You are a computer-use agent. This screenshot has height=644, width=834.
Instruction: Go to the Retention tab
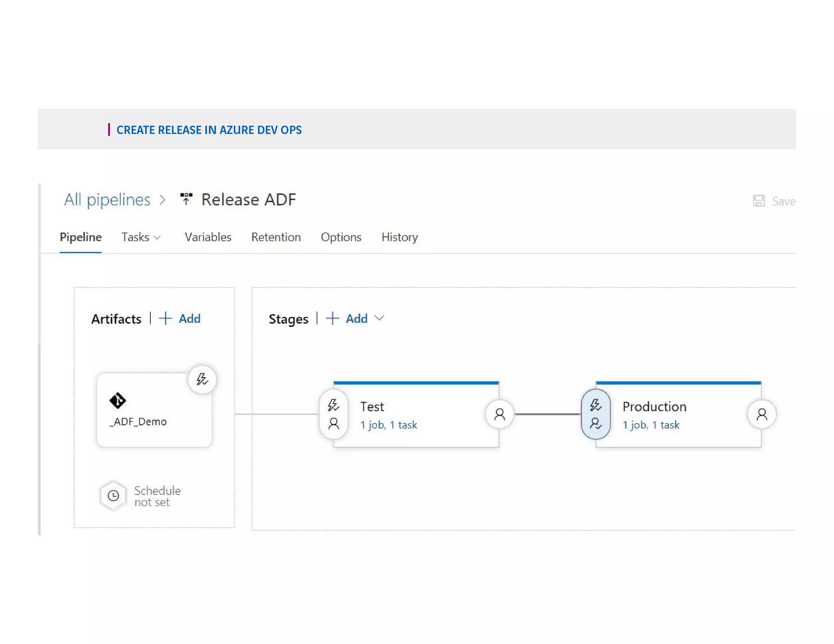[x=276, y=237]
